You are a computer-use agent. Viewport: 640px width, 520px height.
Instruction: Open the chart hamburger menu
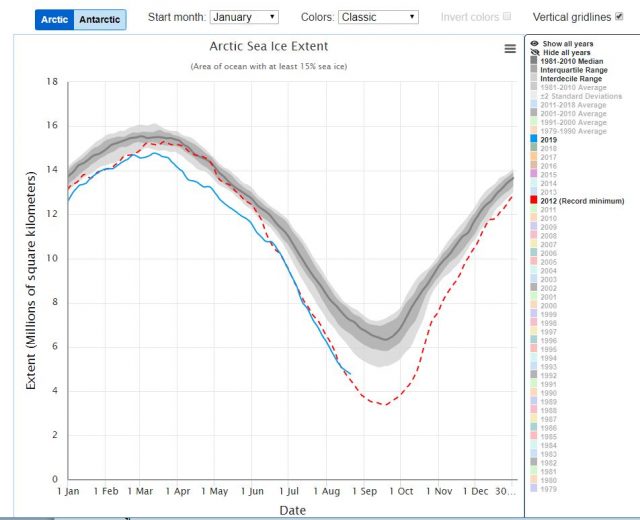pyautogui.click(x=511, y=48)
